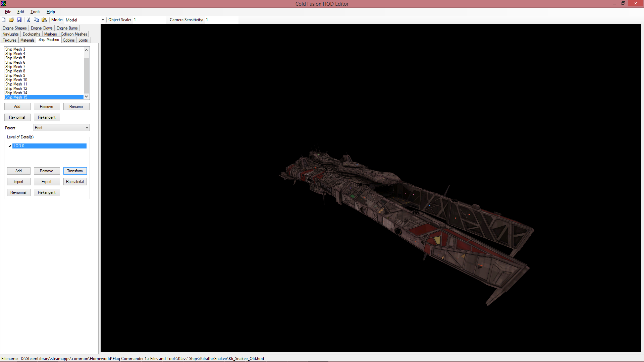Click the app icon in title bar

click(3, 4)
